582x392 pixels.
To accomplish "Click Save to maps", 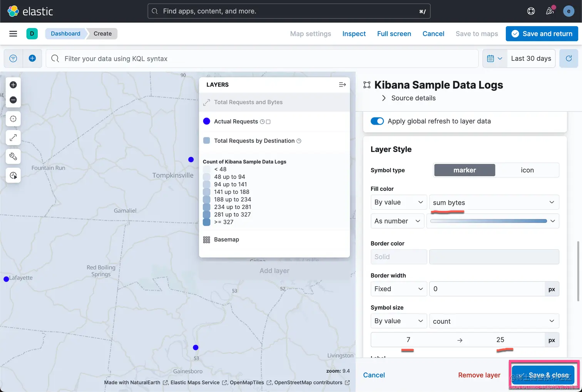I will (477, 34).
